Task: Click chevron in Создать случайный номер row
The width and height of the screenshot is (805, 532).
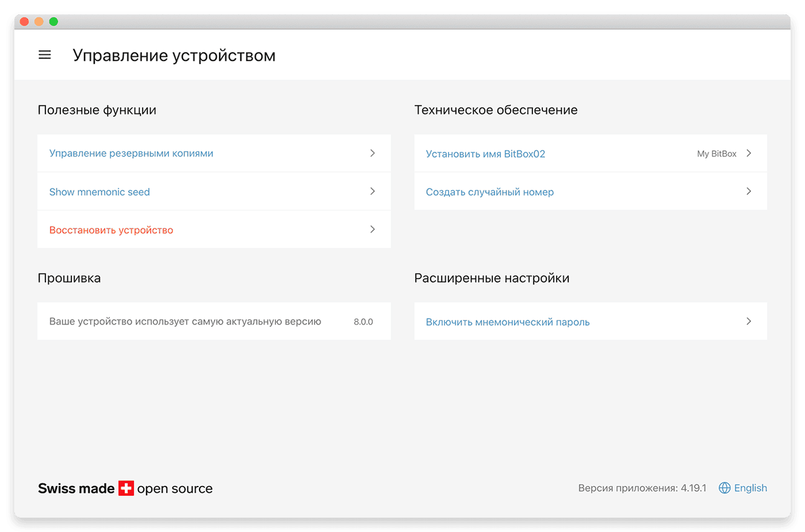Action: pyautogui.click(x=749, y=191)
